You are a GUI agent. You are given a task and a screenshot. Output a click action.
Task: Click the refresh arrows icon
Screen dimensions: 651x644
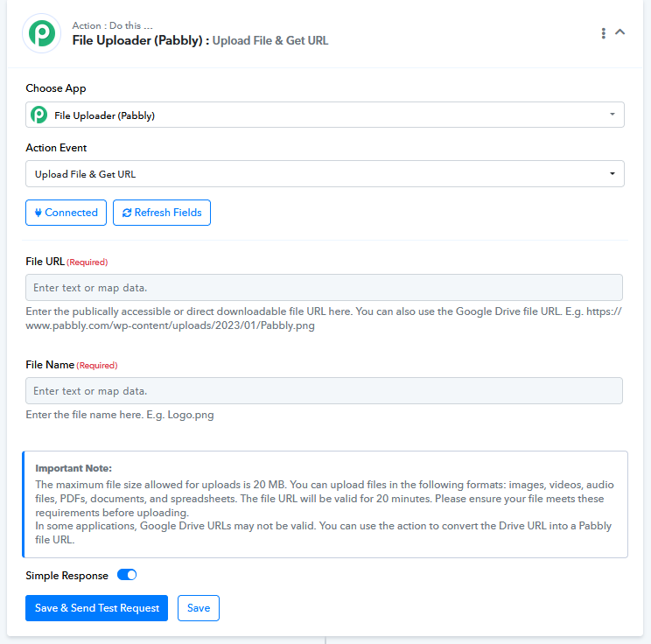(127, 213)
